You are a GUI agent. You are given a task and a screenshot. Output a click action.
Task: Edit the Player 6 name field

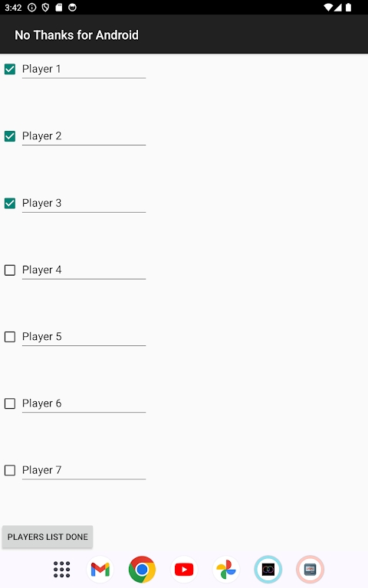tap(84, 404)
